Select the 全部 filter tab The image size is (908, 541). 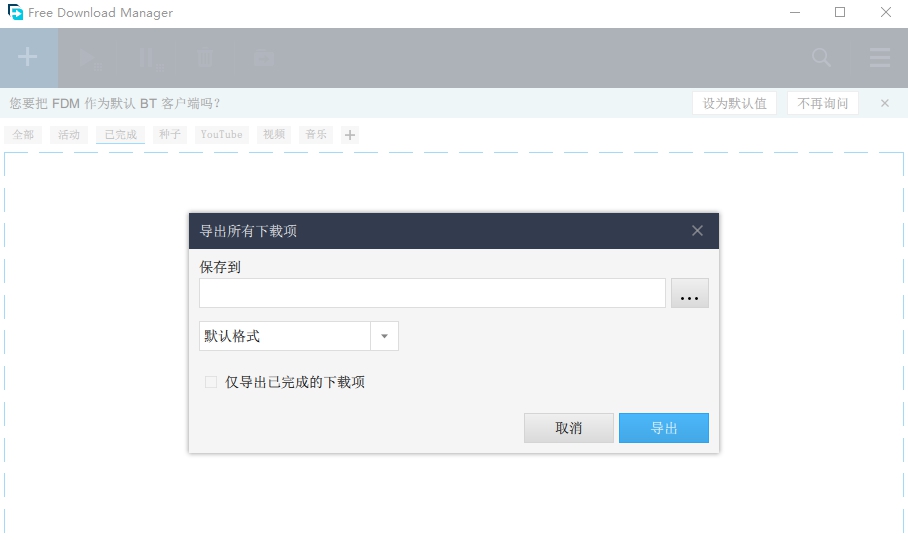(23, 134)
